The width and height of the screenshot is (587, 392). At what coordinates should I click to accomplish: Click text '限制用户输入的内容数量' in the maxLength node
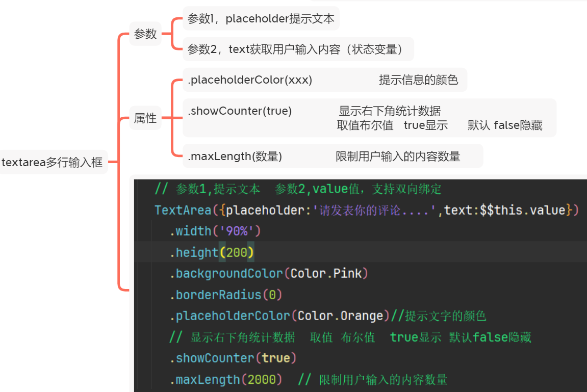398,156
